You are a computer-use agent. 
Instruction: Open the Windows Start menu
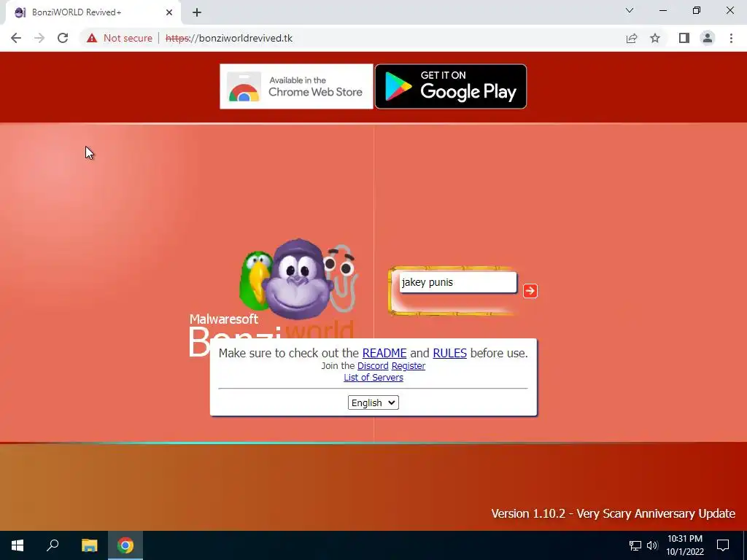[x=18, y=545]
